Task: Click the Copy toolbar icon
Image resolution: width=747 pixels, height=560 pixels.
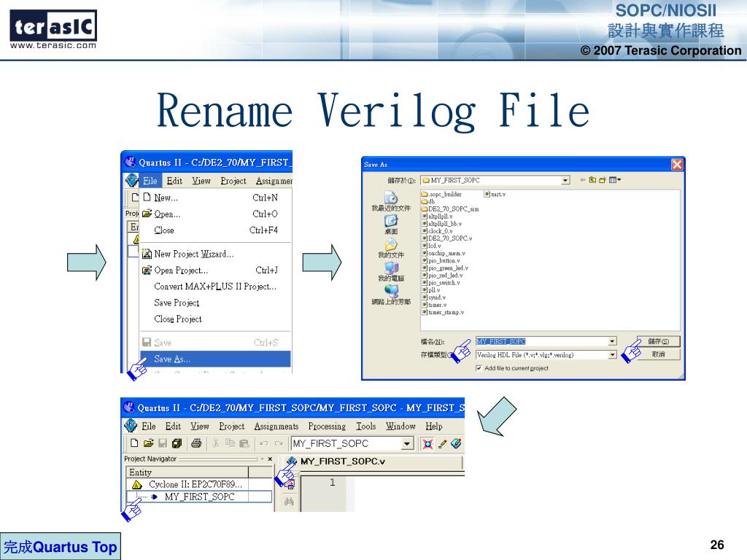Action: 230,443
